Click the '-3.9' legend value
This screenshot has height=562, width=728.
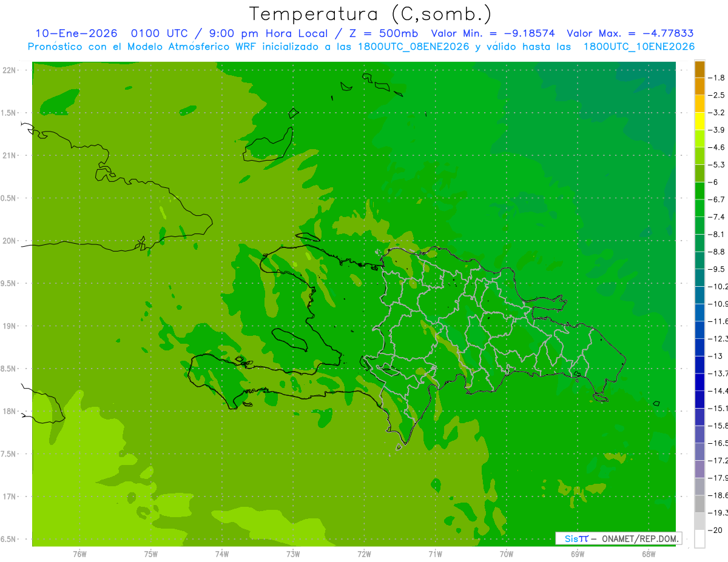pos(716,130)
